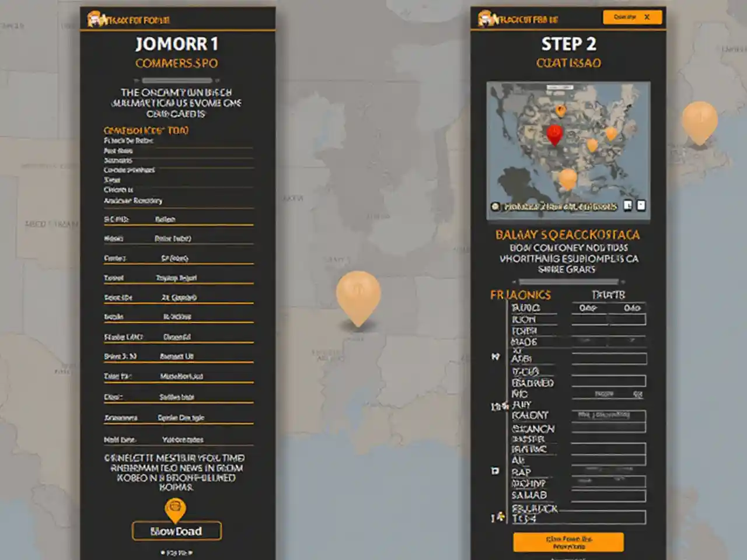
Task: Click the input field next to the SALIAB row
Action: [608, 496]
